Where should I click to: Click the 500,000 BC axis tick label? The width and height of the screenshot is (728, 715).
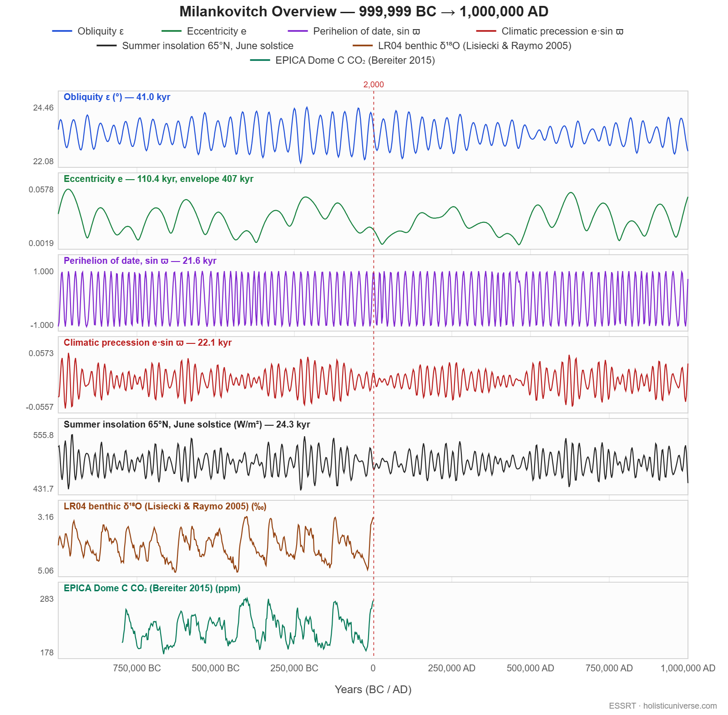(x=216, y=668)
